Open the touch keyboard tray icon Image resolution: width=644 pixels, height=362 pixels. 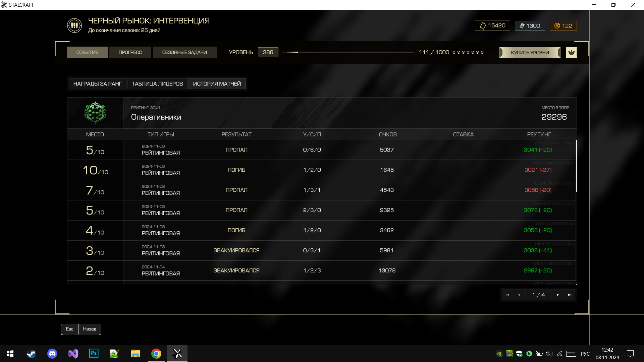[x=571, y=354]
